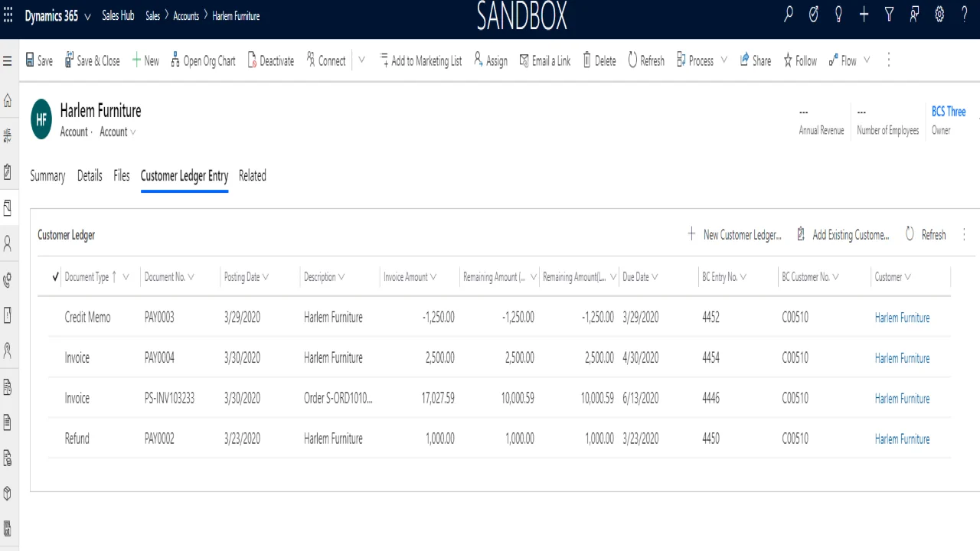Open the BCS Three owner link
The width and height of the screenshot is (980, 551).
pos(949,111)
